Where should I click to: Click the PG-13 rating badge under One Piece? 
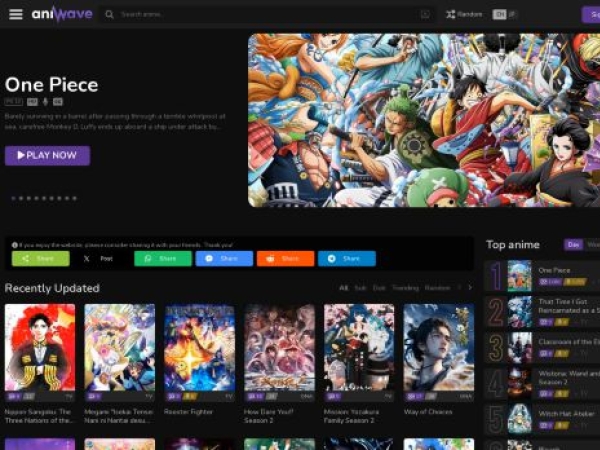click(x=14, y=102)
